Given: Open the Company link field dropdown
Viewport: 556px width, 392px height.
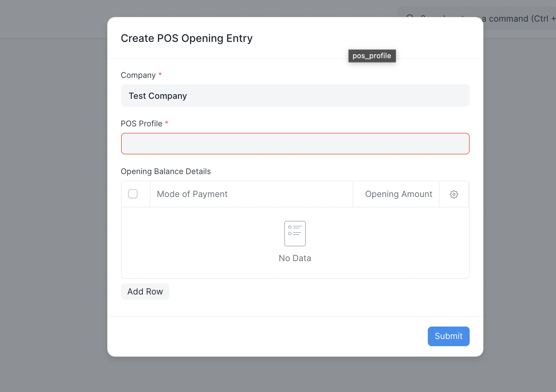Looking at the screenshot, I should [x=295, y=96].
